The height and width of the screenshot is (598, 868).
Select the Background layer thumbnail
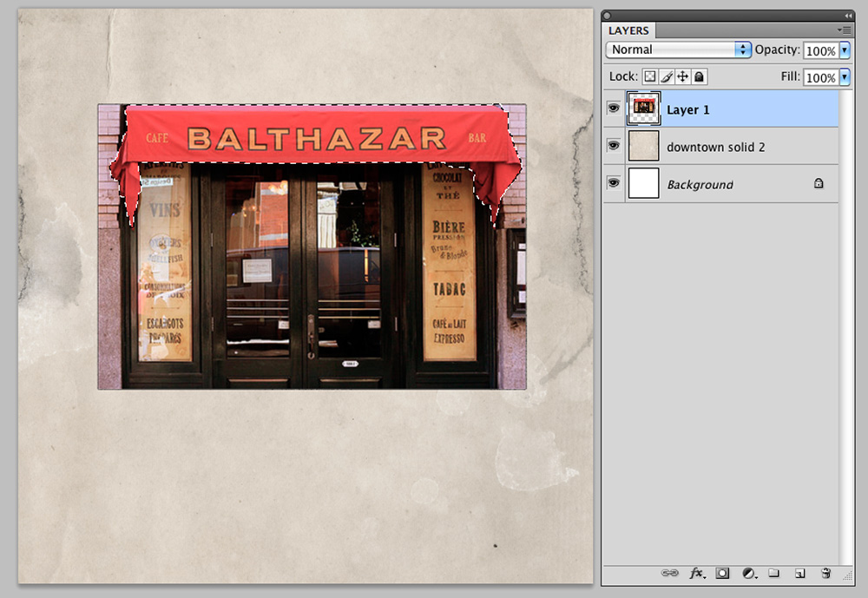click(643, 183)
